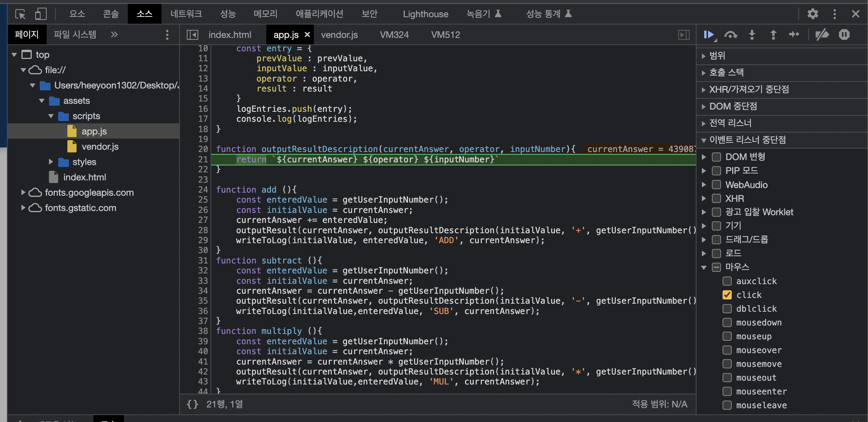Viewport: 868px width, 422px height.
Task: Check the mousedown event breakpoint
Action: [x=727, y=322]
